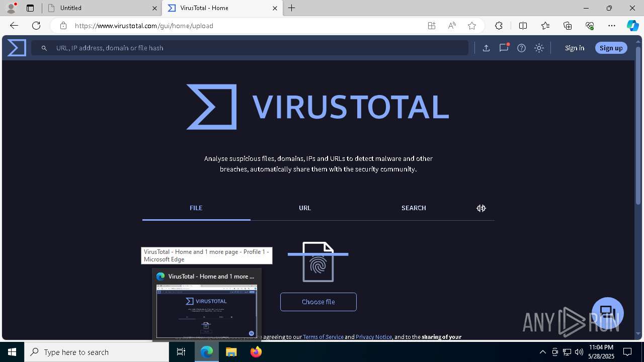
Task: Open the Windows Start menu
Action: point(12,352)
